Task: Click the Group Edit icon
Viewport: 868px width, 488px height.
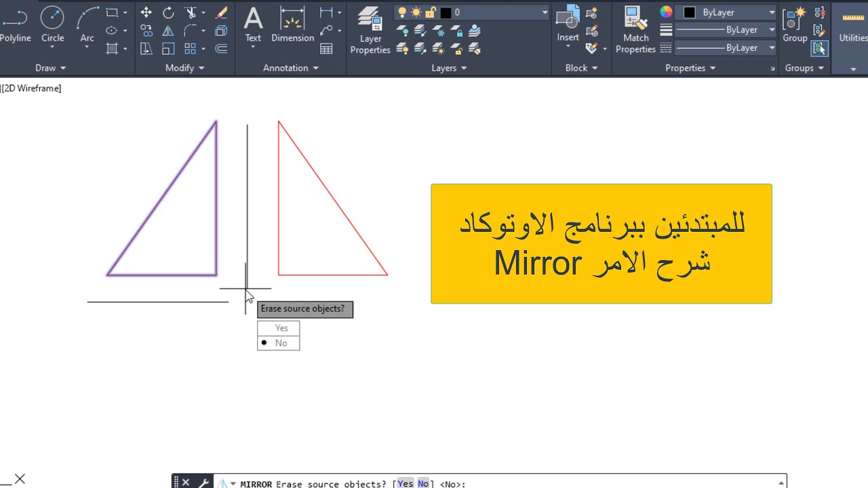Action: [820, 30]
